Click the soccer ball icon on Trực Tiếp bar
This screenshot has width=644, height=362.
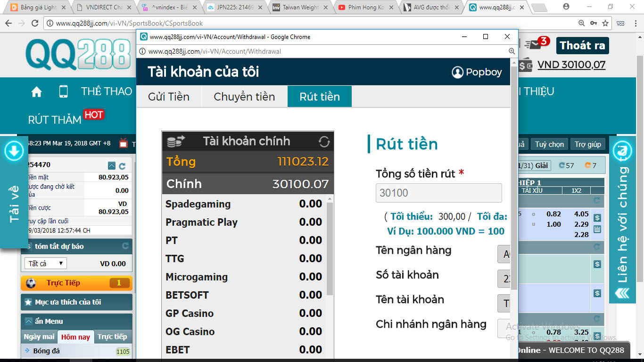[32, 283]
